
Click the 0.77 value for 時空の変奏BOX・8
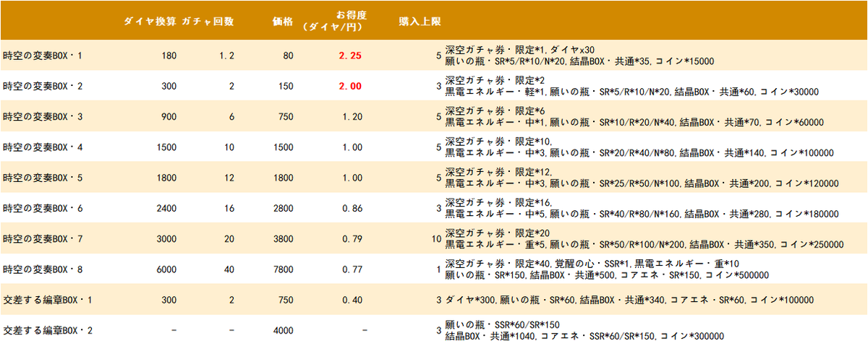click(351, 269)
